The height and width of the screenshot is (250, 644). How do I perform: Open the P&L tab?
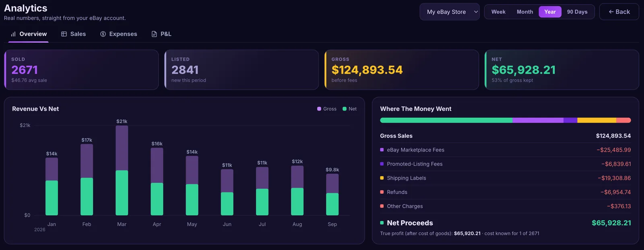click(161, 34)
